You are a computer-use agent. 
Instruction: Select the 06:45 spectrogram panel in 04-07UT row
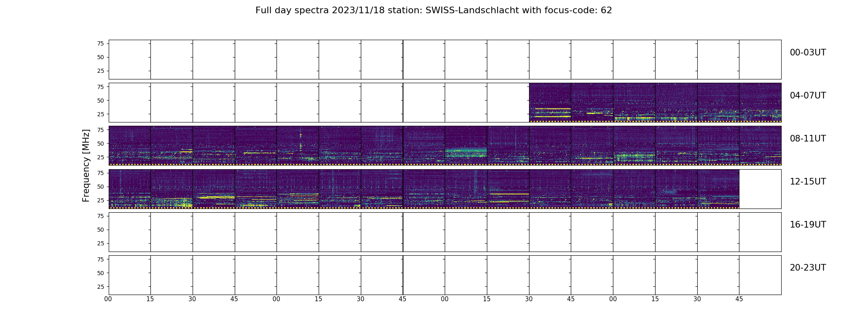[592, 103]
